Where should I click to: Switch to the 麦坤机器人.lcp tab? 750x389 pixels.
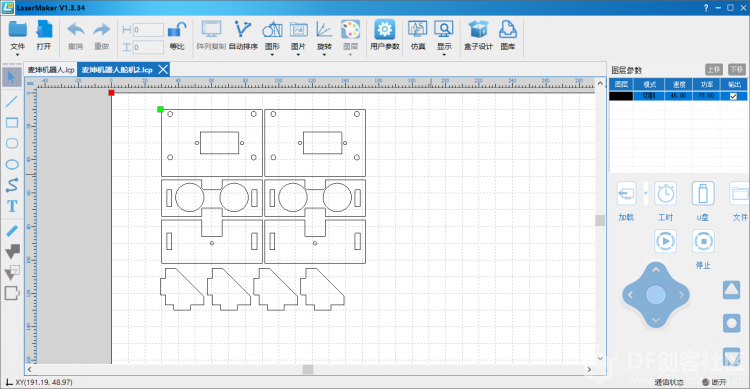coord(51,70)
